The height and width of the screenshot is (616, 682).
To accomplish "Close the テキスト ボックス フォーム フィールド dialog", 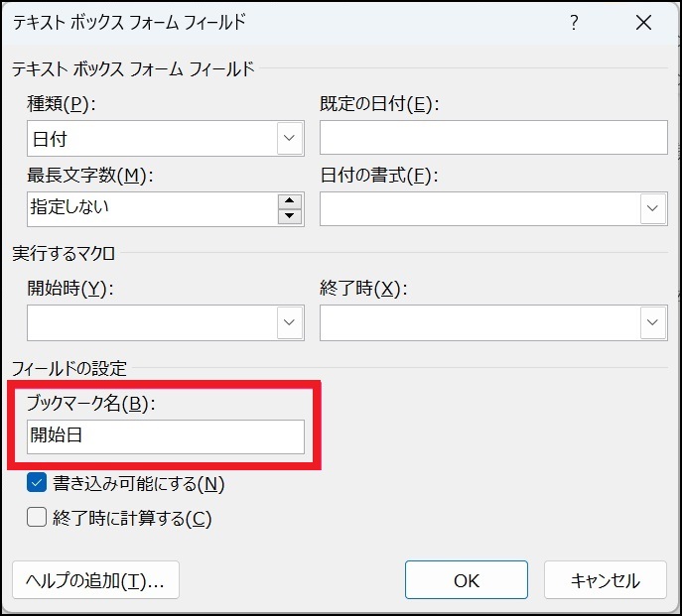I will pyautogui.click(x=643, y=22).
